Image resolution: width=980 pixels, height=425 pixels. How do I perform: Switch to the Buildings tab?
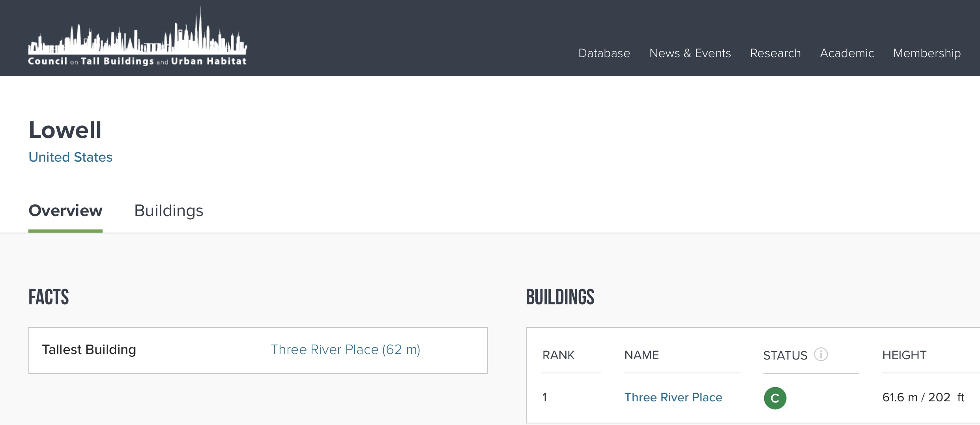pos(168,211)
